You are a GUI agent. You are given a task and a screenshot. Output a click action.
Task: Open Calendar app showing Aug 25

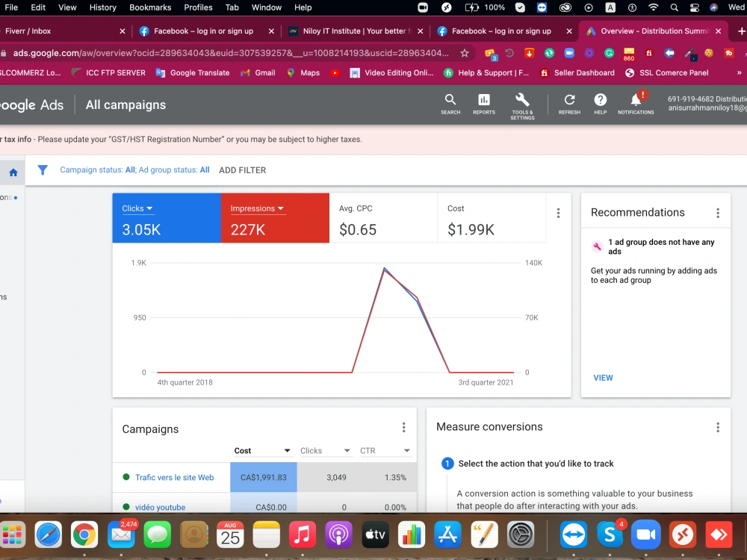pos(230,535)
